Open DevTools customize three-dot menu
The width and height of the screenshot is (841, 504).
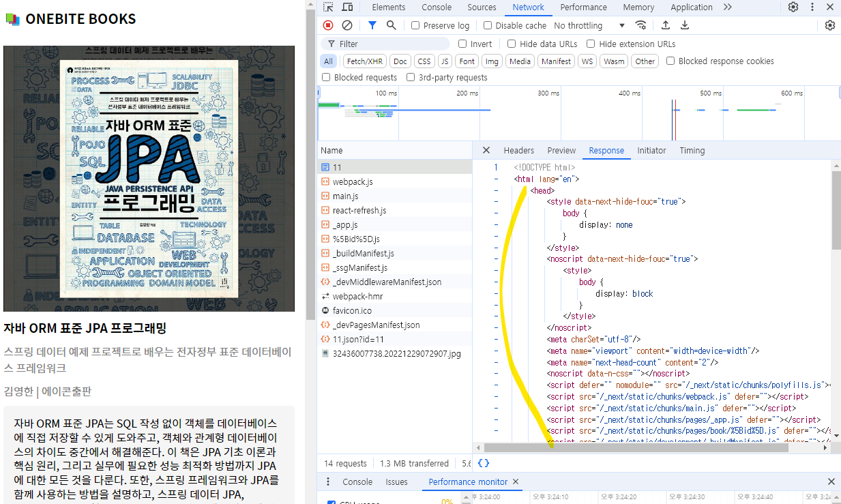point(812,8)
